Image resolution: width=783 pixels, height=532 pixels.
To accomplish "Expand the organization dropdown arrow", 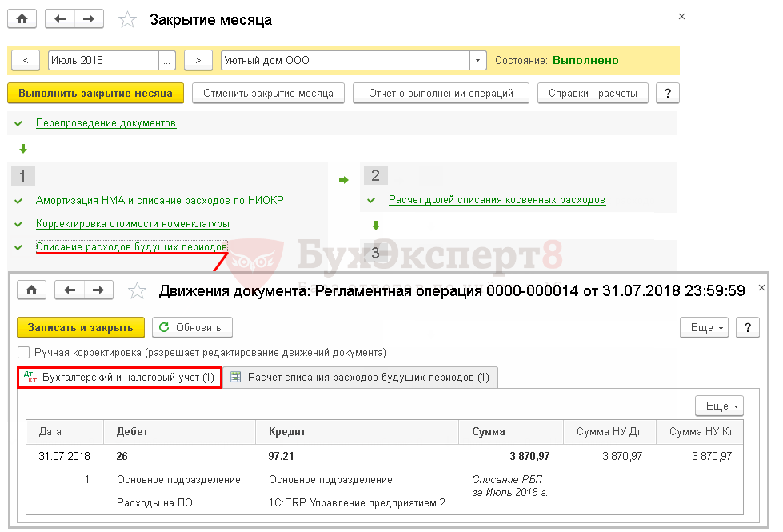I will [x=478, y=61].
